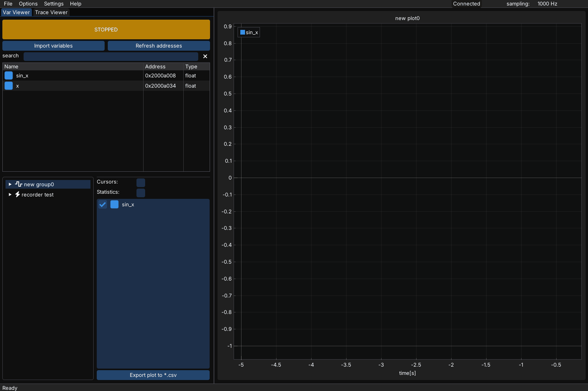
Task: Open the File menu
Action: point(8,4)
